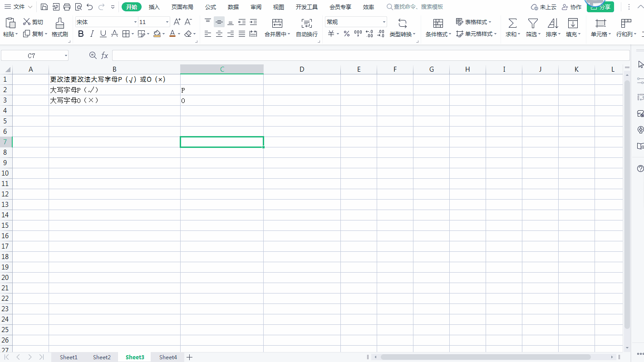The width and height of the screenshot is (644, 362).
Task: Toggle middle vertical alignment
Action: [x=219, y=22]
